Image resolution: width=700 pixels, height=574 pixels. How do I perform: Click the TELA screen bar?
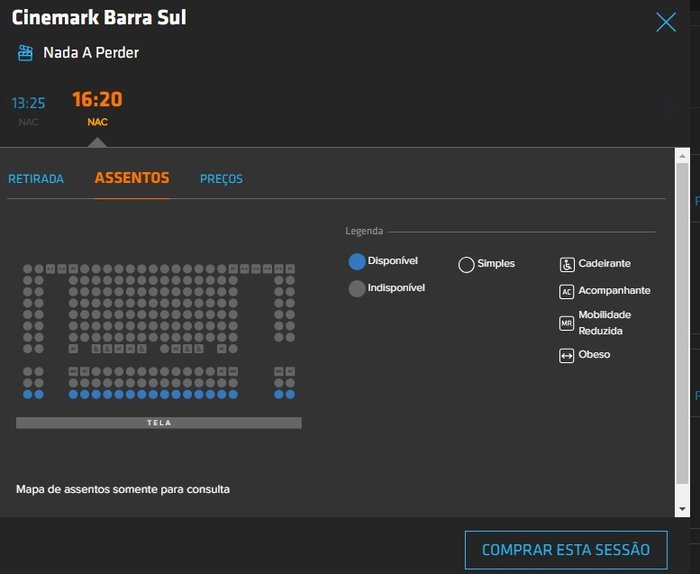point(159,423)
